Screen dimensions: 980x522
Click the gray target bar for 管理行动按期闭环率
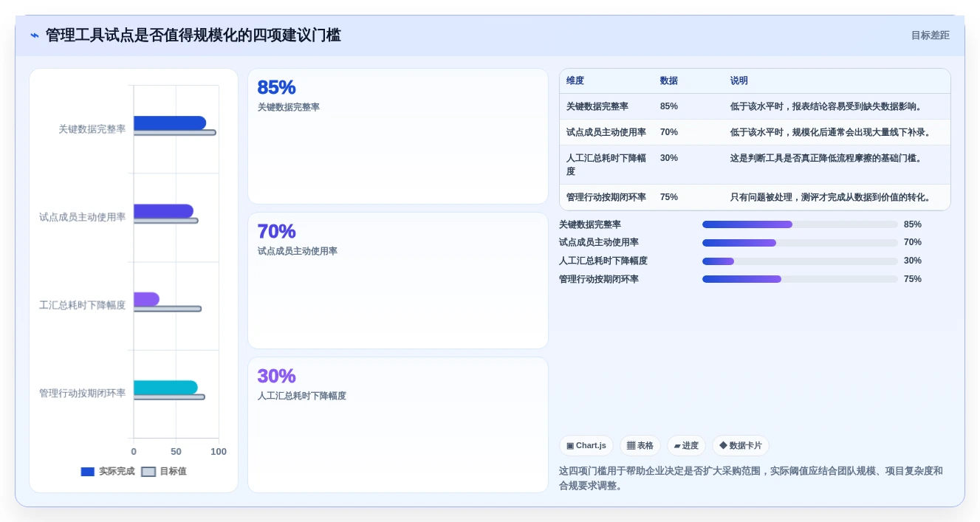coord(169,397)
